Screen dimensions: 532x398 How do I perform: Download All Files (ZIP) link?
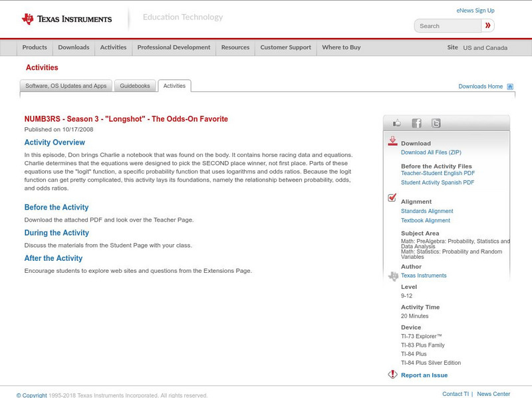coord(431,152)
